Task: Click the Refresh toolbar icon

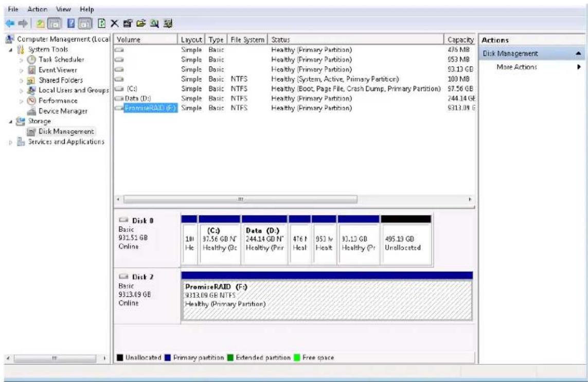Action: (101, 24)
